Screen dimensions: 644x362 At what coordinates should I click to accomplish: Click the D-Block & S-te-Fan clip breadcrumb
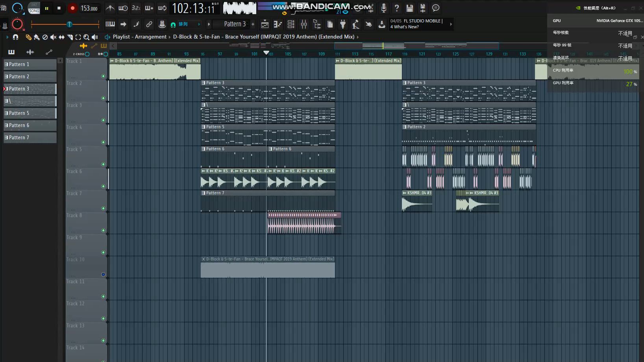[264, 37]
